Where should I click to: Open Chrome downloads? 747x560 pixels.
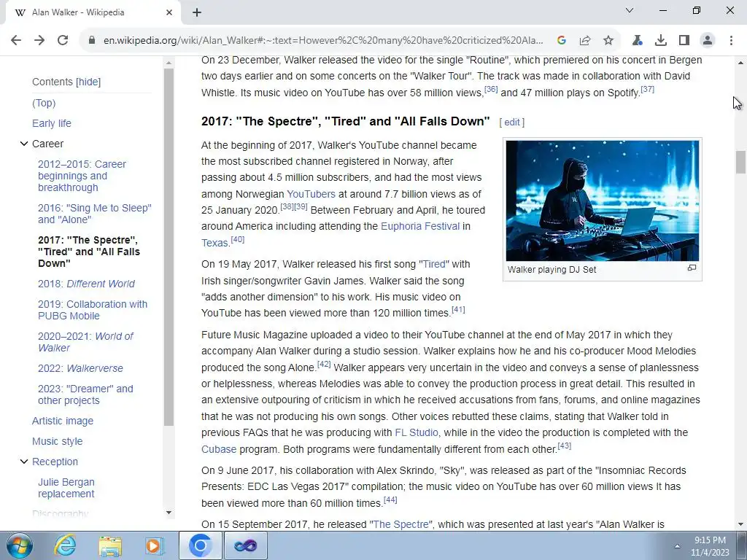[661, 41]
